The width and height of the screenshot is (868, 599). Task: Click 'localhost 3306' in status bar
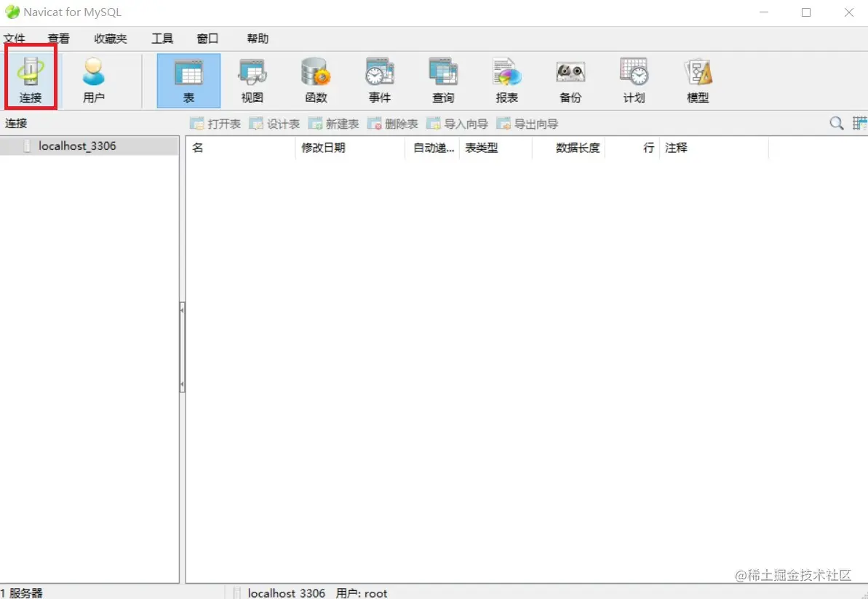[x=286, y=593]
